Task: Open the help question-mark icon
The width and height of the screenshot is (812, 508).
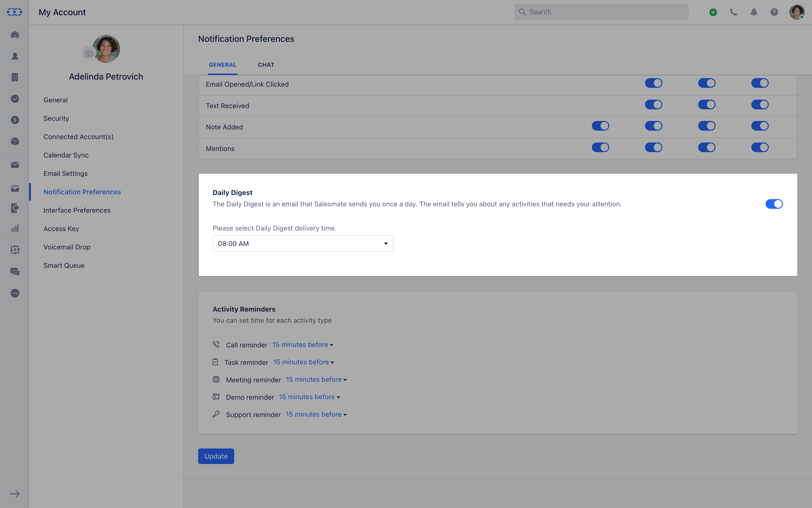Action: click(x=774, y=12)
